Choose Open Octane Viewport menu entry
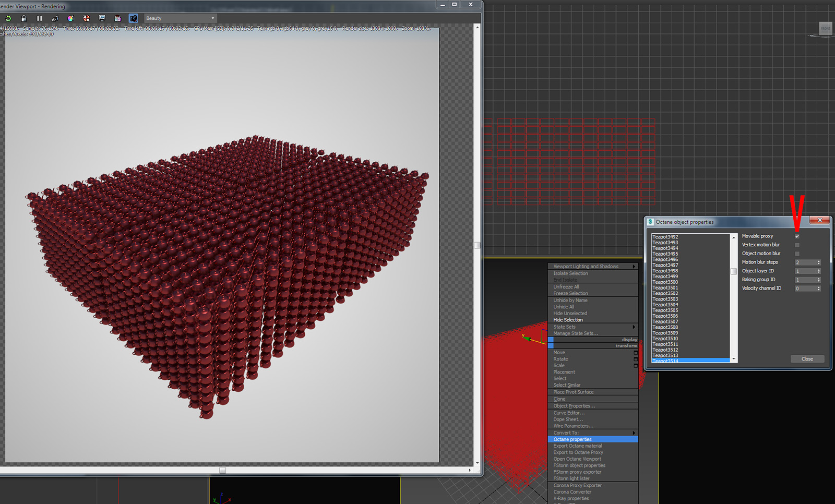 (593, 459)
